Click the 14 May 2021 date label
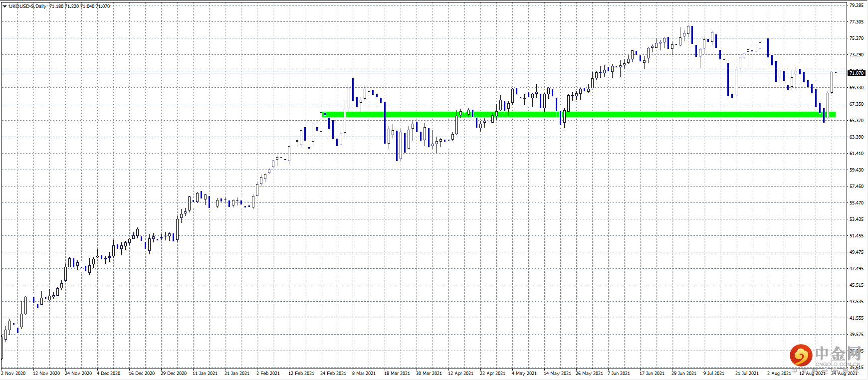This screenshot has height=380, width=868. click(x=558, y=374)
